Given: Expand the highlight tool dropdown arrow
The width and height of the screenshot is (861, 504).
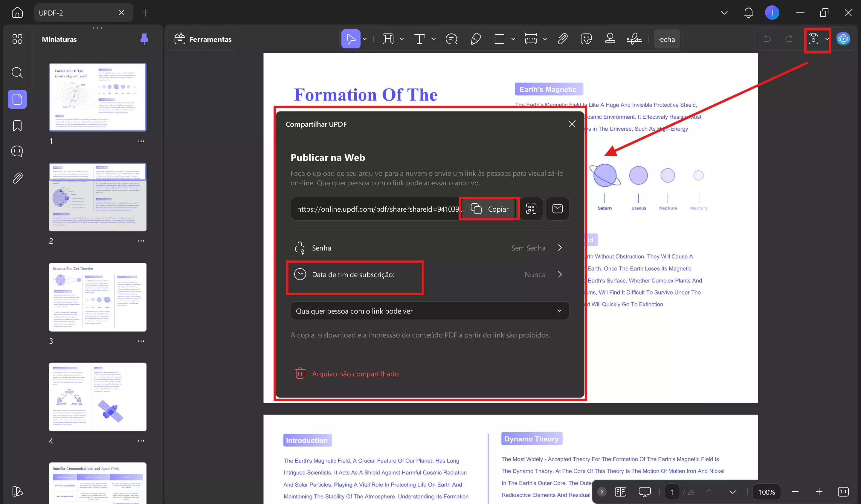Looking at the screenshot, I should click(x=402, y=39).
